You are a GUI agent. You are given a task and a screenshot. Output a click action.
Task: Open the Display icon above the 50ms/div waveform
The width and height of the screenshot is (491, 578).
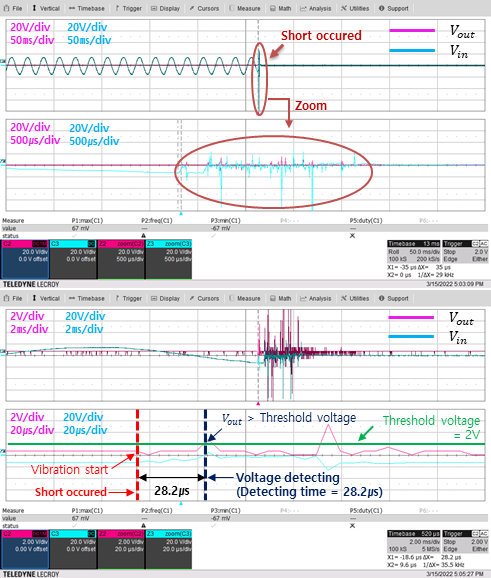pos(154,8)
